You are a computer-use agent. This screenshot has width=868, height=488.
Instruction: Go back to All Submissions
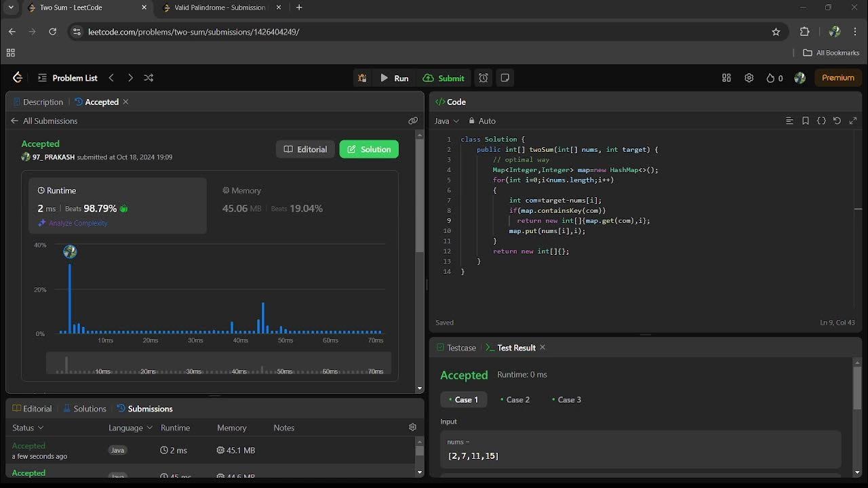pyautogui.click(x=44, y=121)
